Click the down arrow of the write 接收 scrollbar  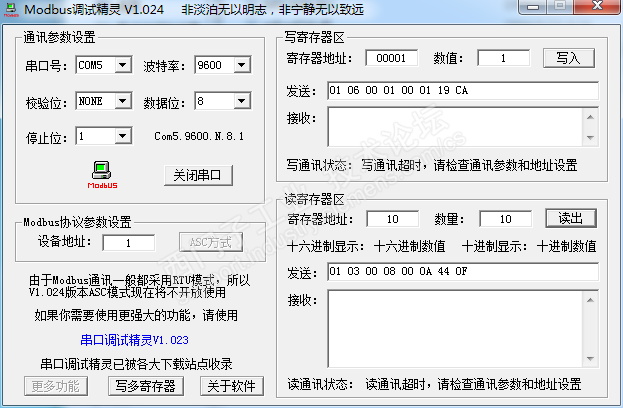(590, 137)
